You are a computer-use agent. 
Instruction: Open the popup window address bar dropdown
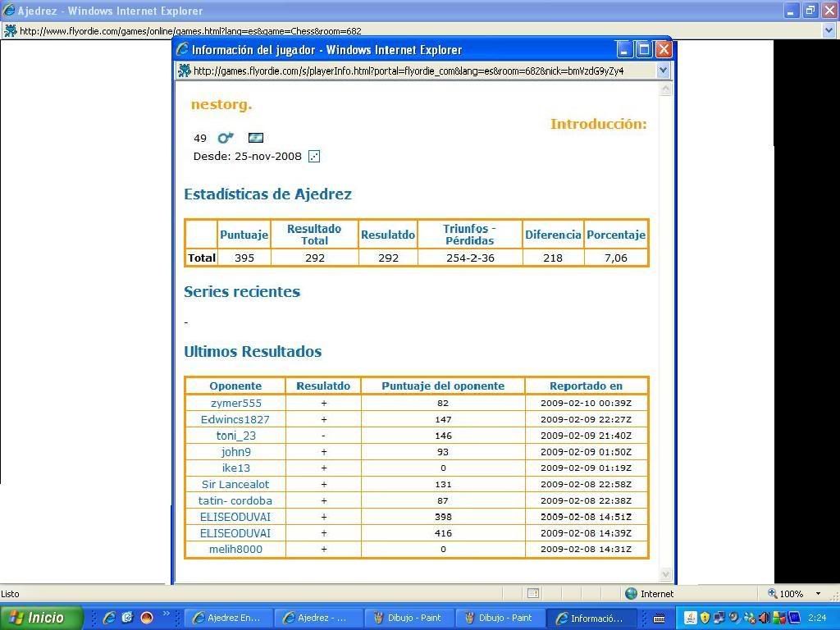click(x=664, y=71)
